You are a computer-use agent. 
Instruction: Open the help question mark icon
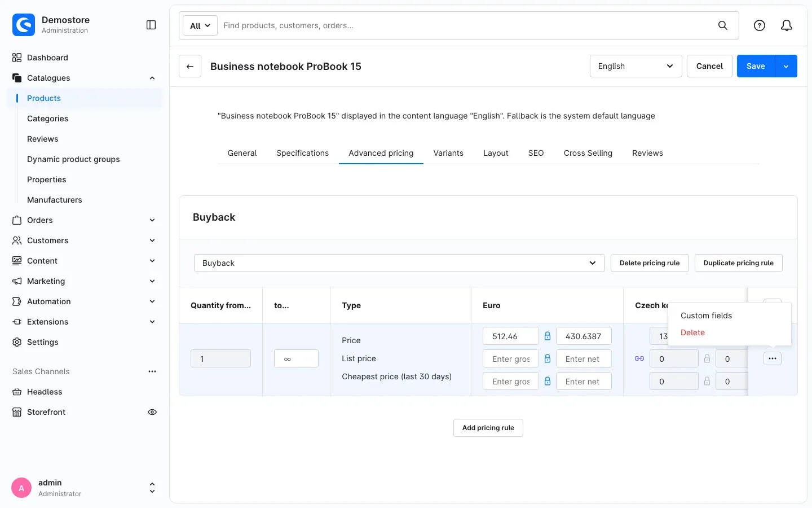click(x=760, y=25)
